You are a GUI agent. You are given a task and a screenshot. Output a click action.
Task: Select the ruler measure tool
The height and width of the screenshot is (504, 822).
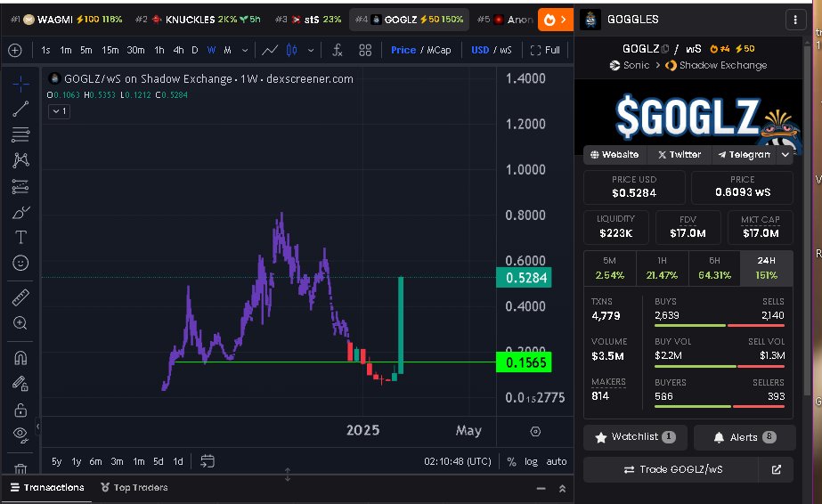(x=20, y=297)
